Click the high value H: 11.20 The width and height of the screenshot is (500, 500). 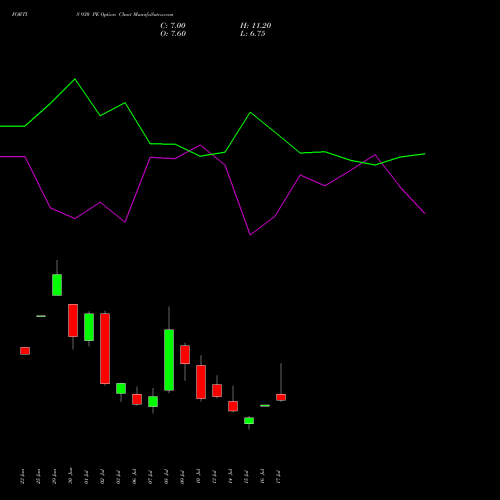[x=256, y=26]
